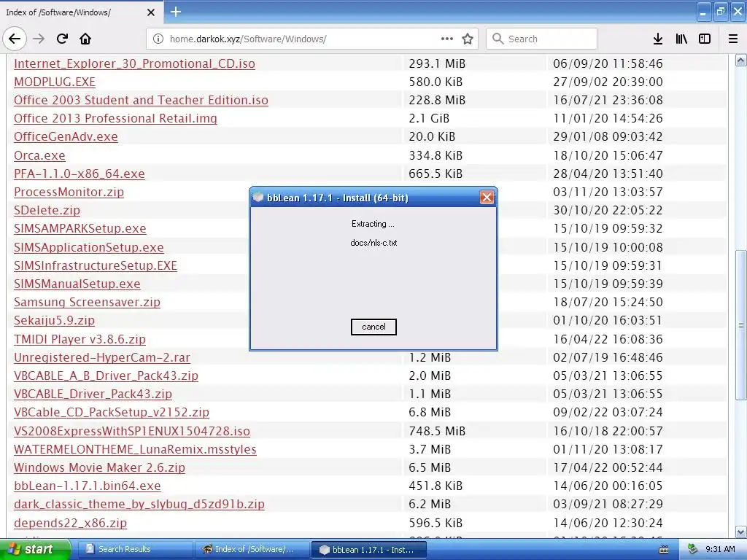Bookmark this page with the star

coord(468,39)
